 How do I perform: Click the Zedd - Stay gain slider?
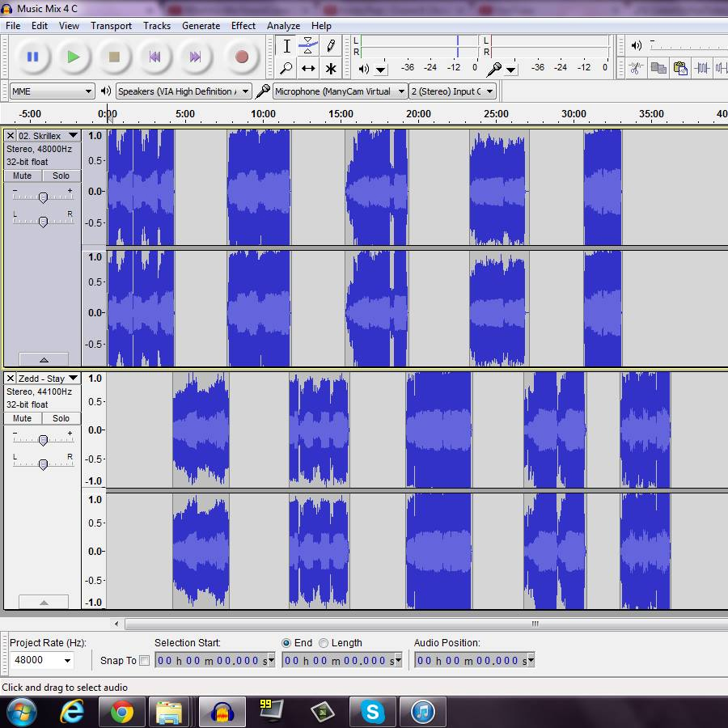click(43, 440)
